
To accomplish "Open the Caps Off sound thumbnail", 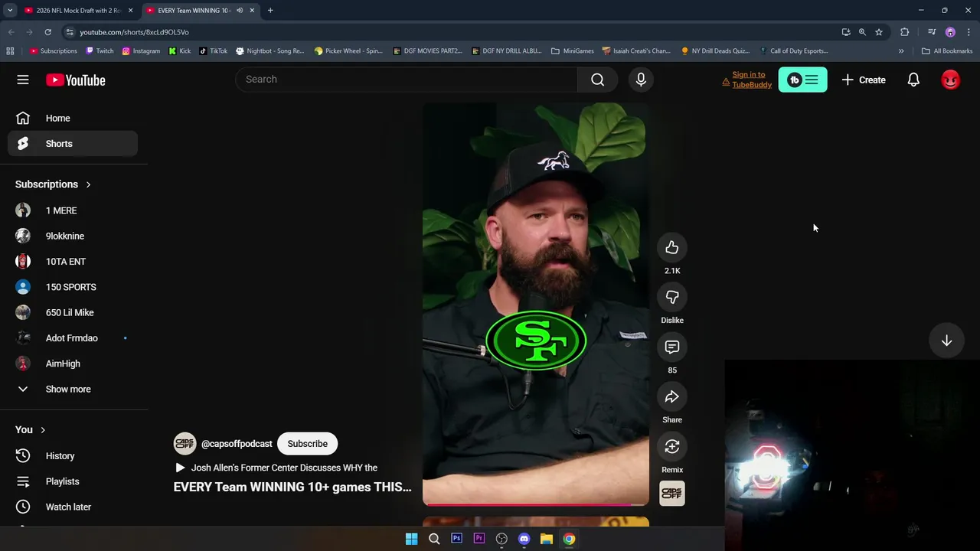I will (672, 494).
